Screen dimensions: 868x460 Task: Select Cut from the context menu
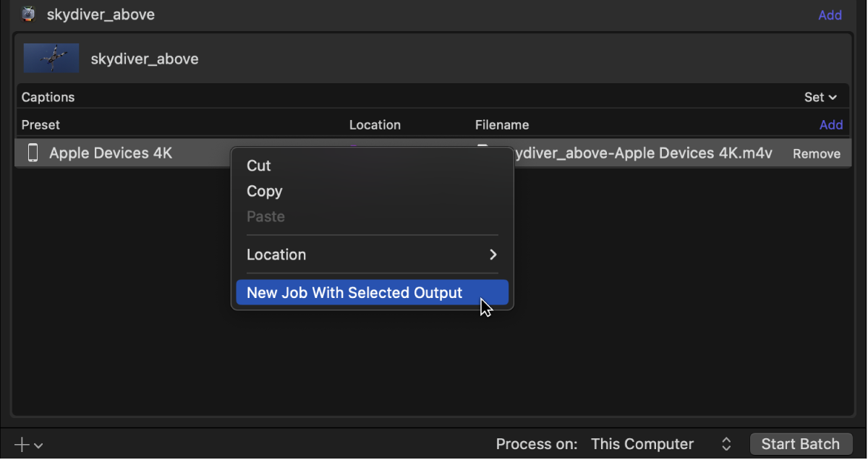point(258,166)
